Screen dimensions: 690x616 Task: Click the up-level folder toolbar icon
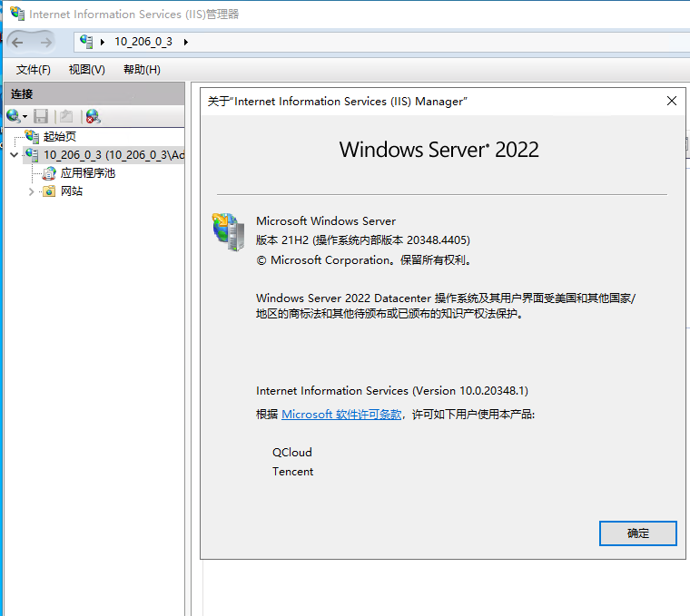[66, 116]
